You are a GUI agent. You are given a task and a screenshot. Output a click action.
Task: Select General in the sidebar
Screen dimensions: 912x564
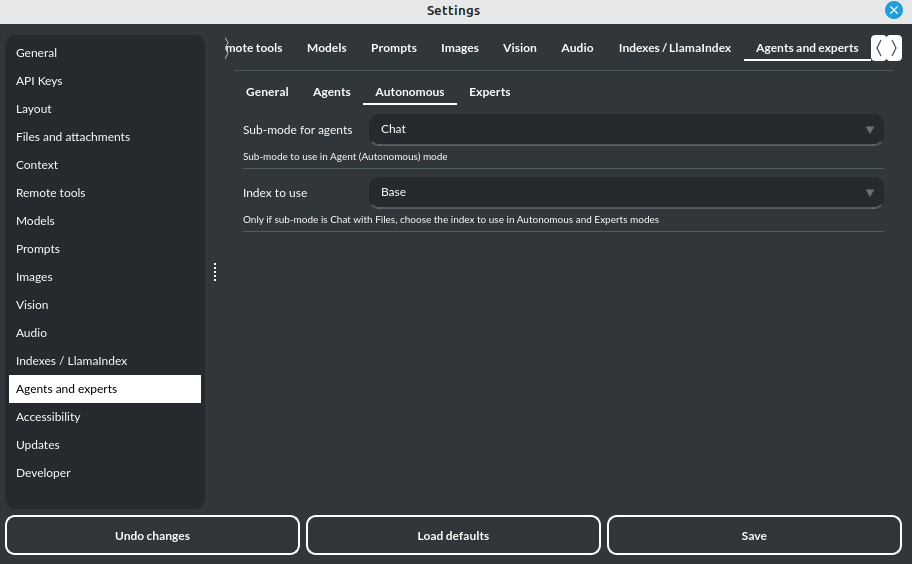click(105, 53)
